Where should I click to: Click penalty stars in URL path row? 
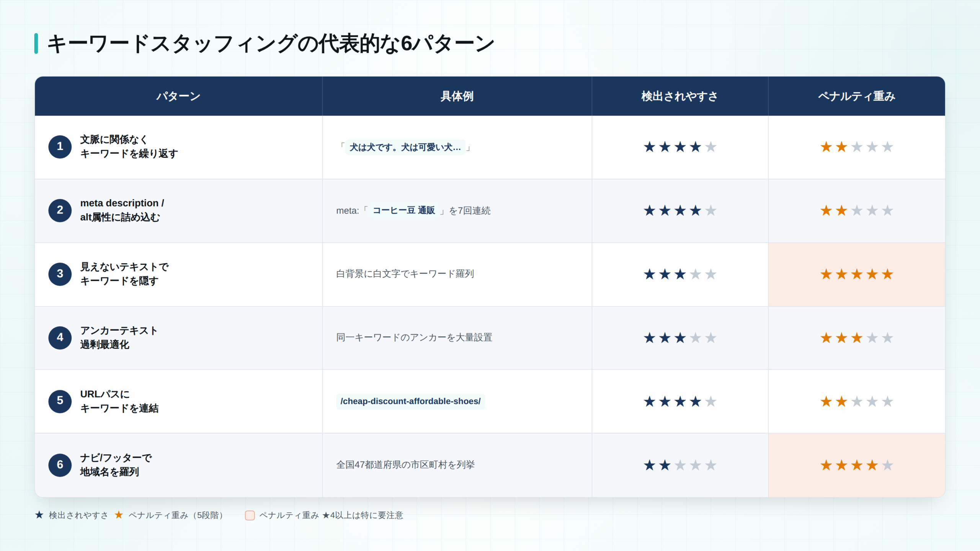(x=856, y=401)
